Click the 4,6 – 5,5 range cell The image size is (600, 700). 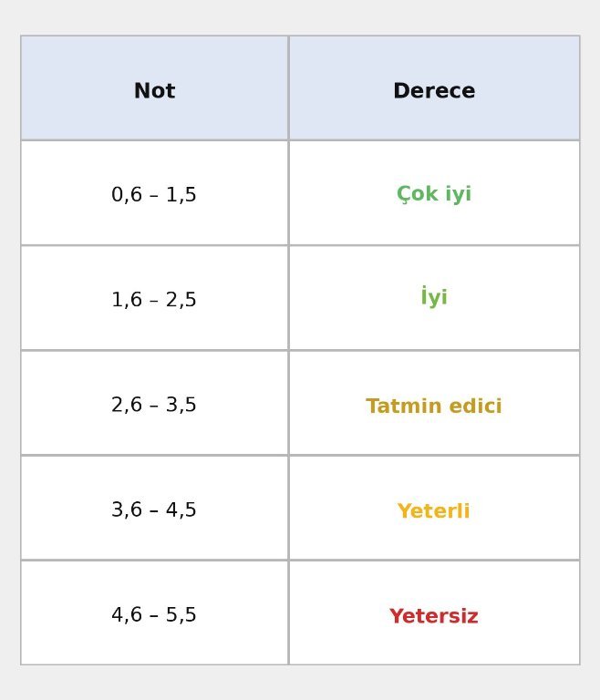[x=154, y=615]
